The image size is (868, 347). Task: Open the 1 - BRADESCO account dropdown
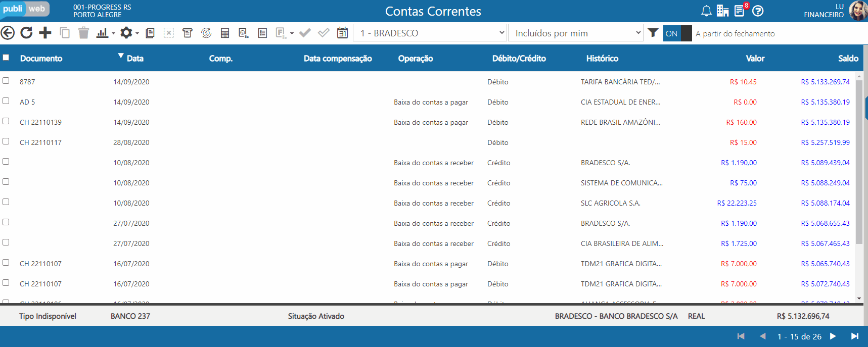click(x=430, y=33)
